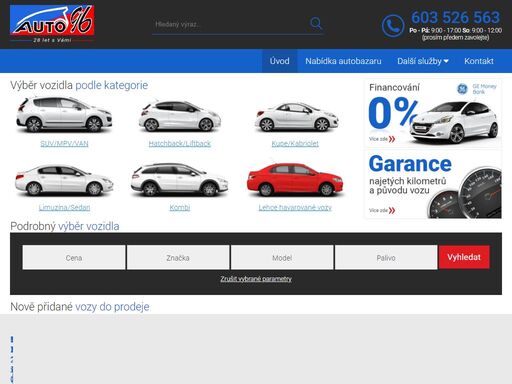This screenshot has height=384, width=512.
Task: Click Zrušit vybrané parametry link
Action: click(x=256, y=279)
